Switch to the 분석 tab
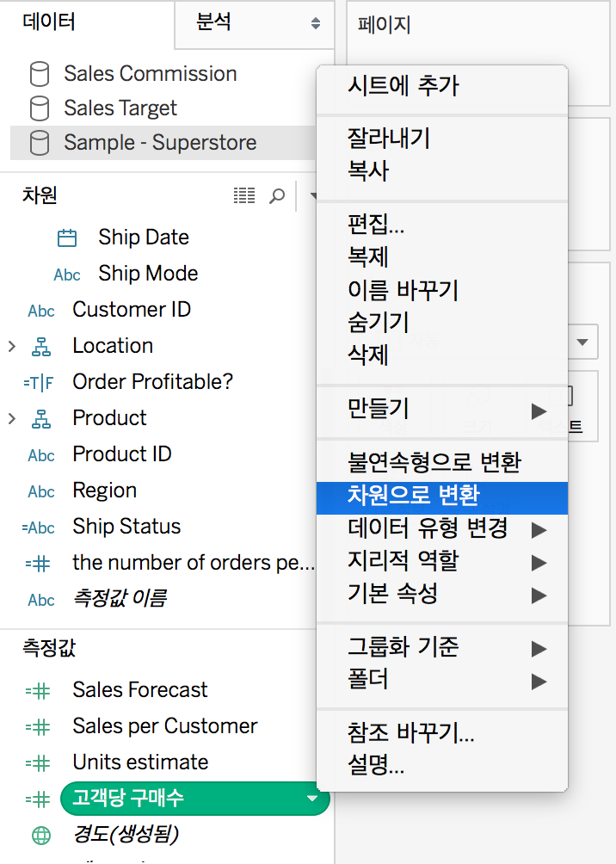 click(x=213, y=22)
